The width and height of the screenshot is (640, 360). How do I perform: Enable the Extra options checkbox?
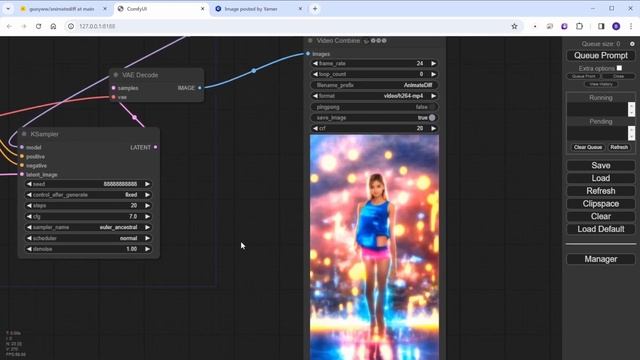tap(619, 68)
